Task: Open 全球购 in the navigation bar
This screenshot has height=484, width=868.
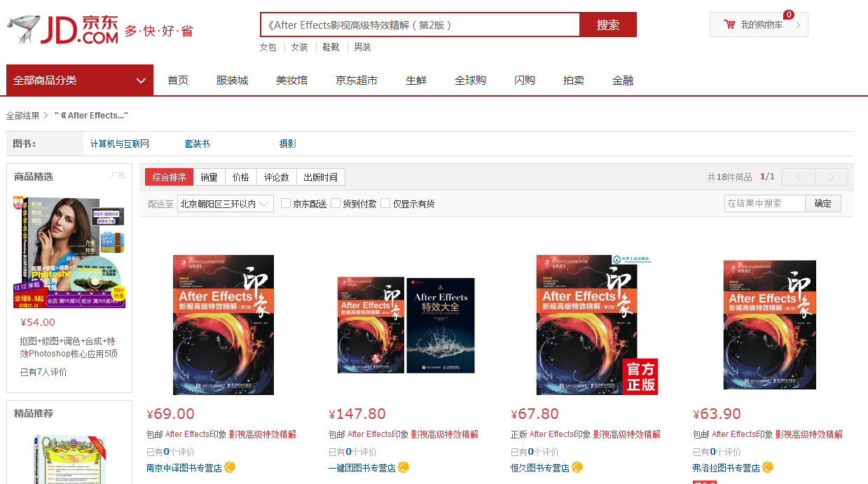Action: tap(470, 80)
